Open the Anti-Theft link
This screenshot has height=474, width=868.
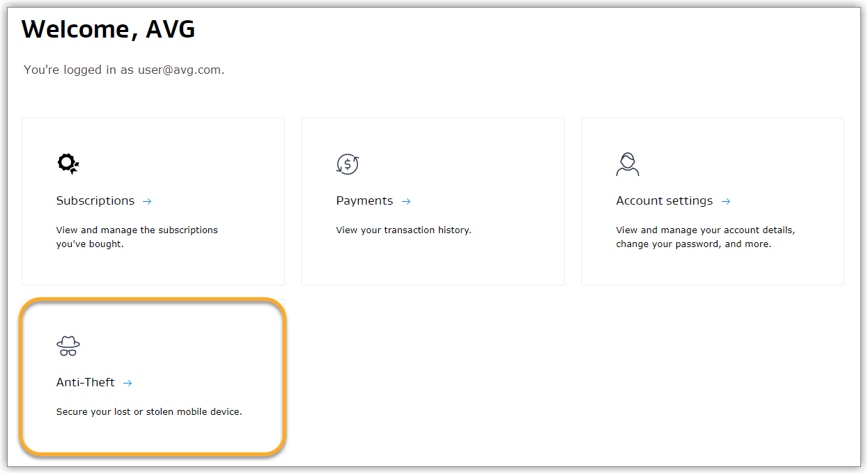coord(86,382)
